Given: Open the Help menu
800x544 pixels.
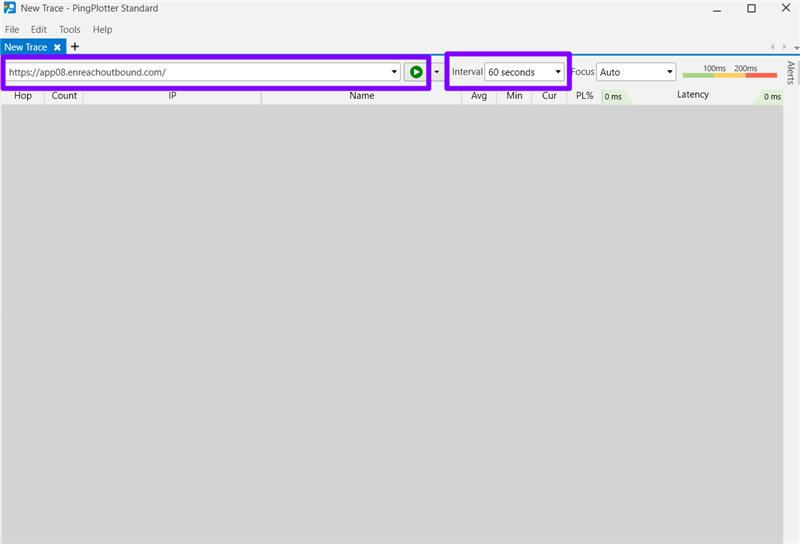Looking at the screenshot, I should point(102,30).
